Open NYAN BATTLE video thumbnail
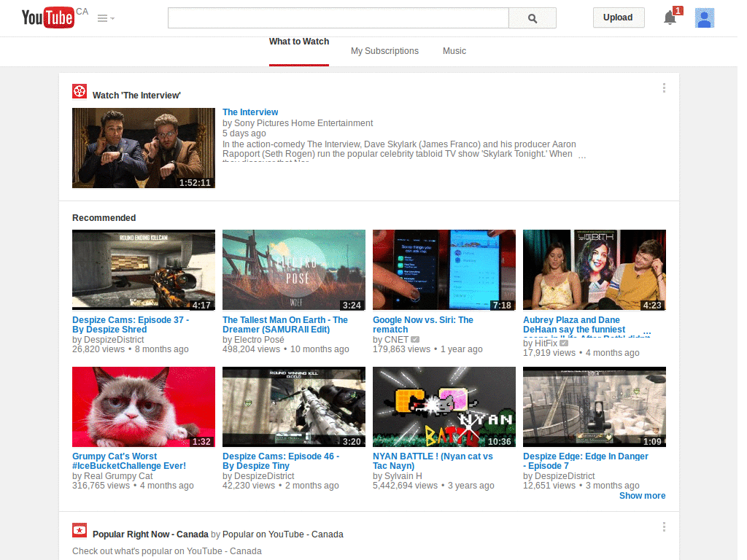747x560 pixels. (x=444, y=407)
